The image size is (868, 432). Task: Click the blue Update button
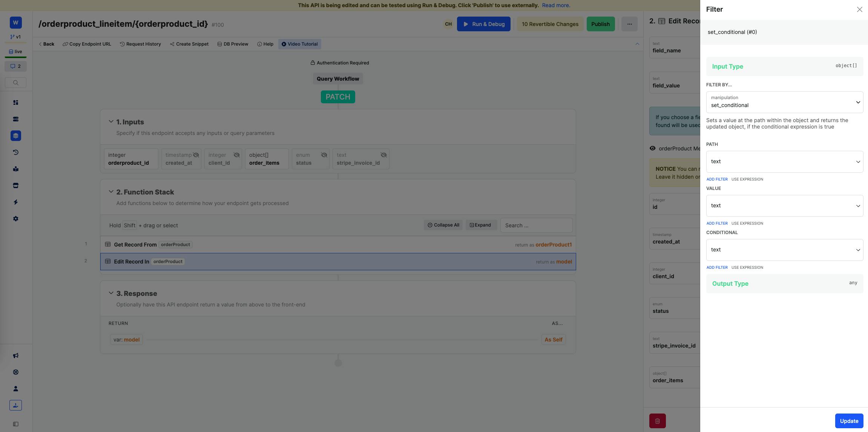click(x=849, y=421)
